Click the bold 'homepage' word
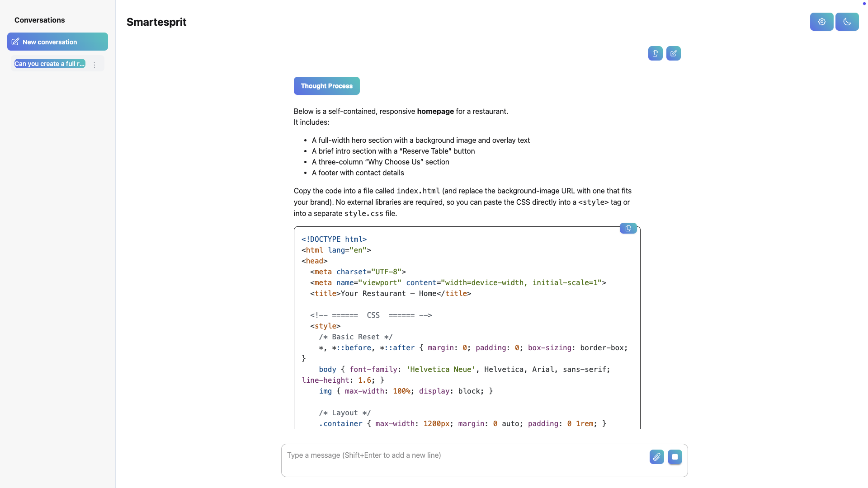Viewport: 868px width, 488px height. tap(435, 111)
